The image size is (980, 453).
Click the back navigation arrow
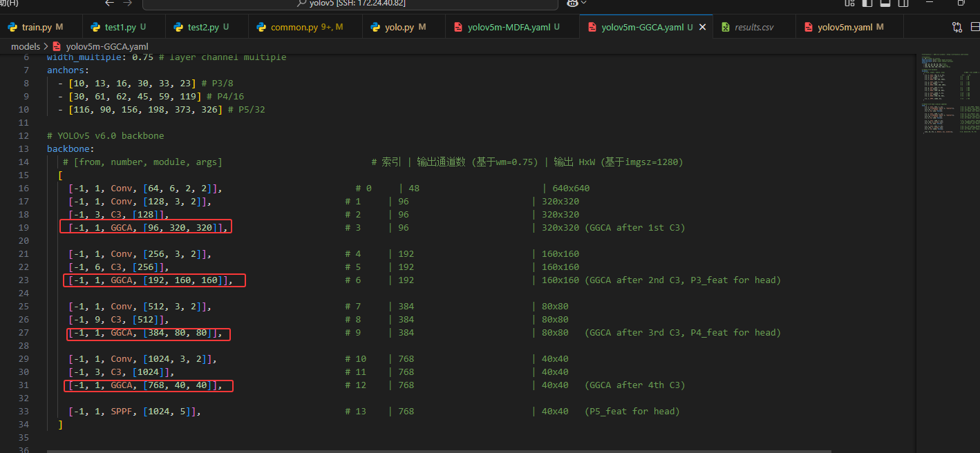109,4
